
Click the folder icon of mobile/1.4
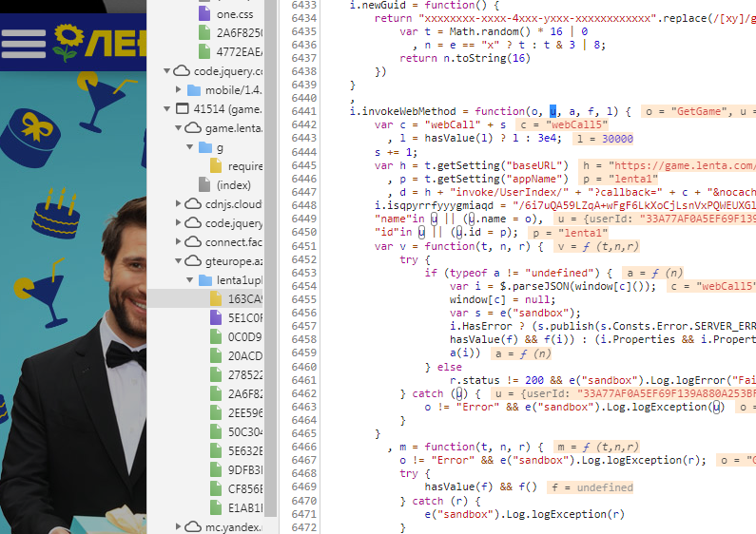click(194, 90)
